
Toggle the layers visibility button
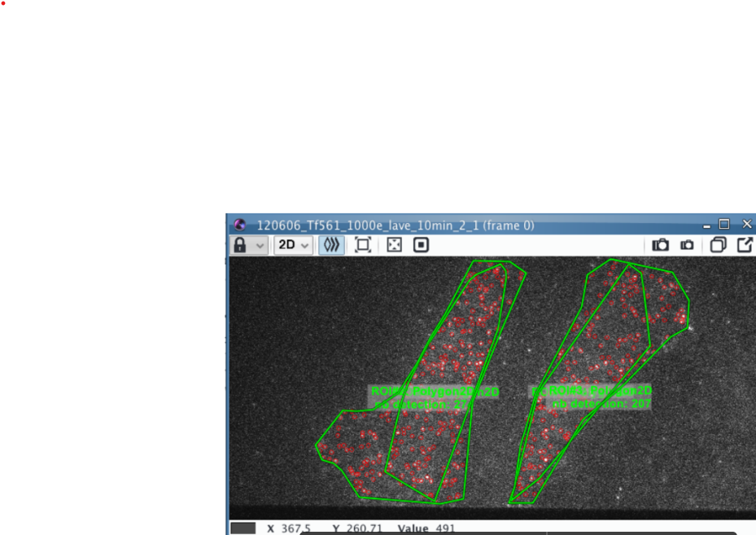[x=330, y=245]
